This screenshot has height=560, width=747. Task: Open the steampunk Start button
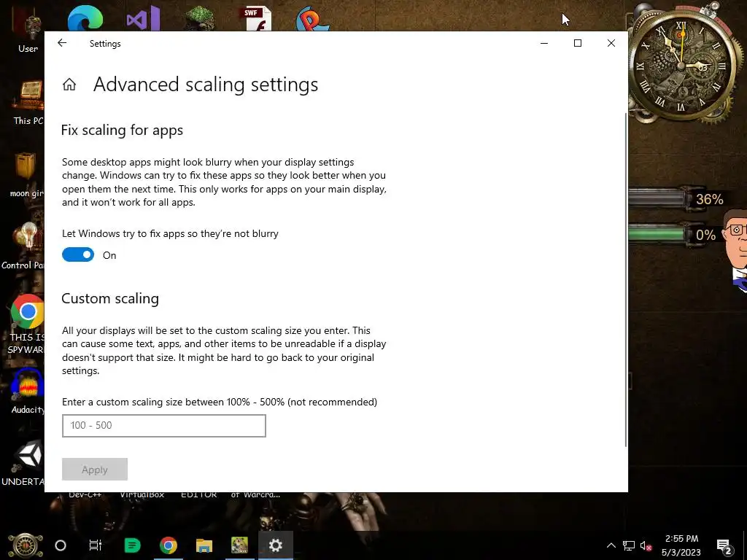coord(25,545)
